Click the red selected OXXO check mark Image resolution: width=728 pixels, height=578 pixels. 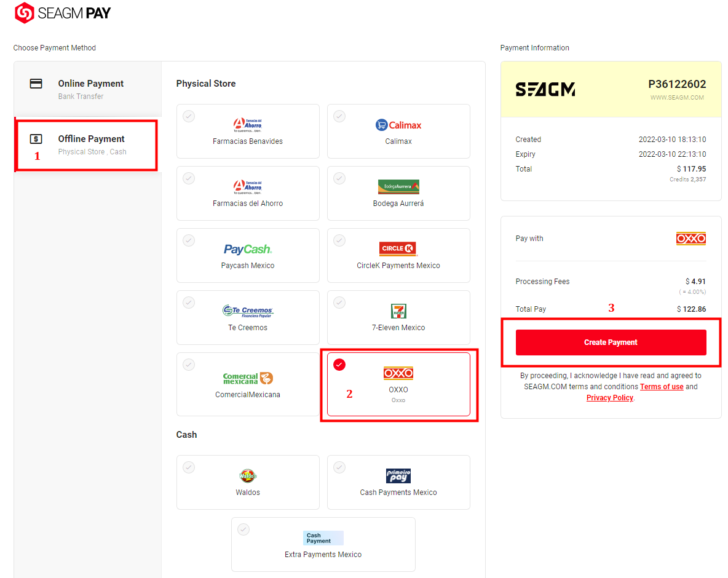(339, 365)
